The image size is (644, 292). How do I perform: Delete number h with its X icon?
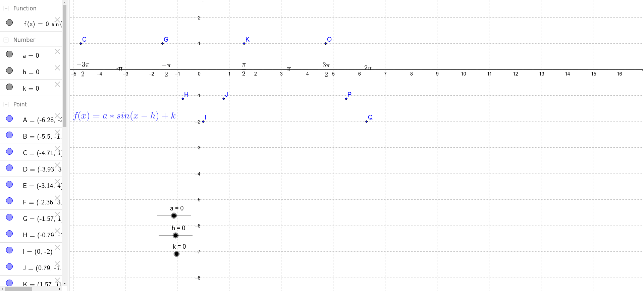click(57, 68)
